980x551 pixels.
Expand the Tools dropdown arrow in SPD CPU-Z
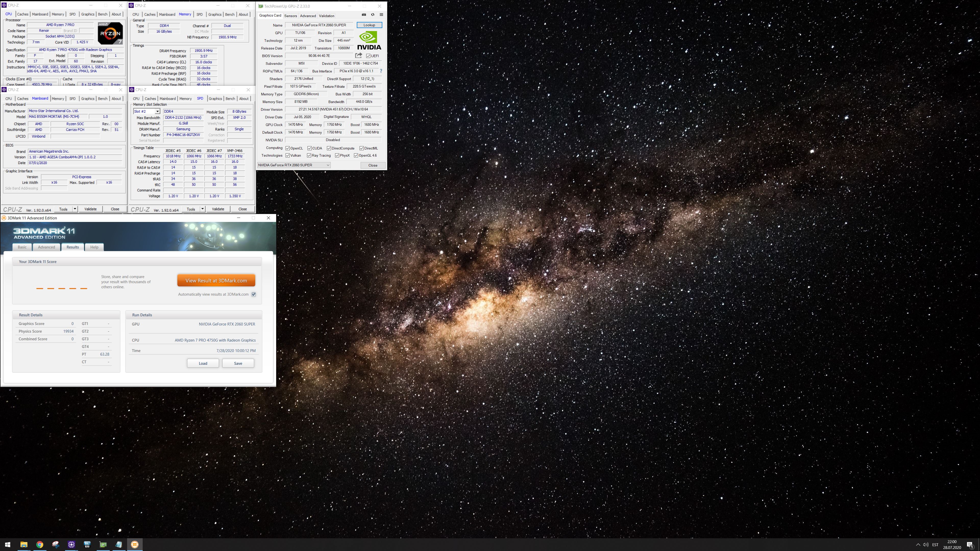click(202, 209)
